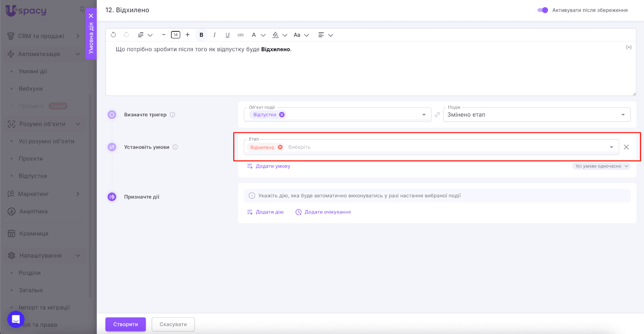The height and width of the screenshot is (334, 644).
Task: Open the fill highlight color picker
Action: tap(279, 35)
